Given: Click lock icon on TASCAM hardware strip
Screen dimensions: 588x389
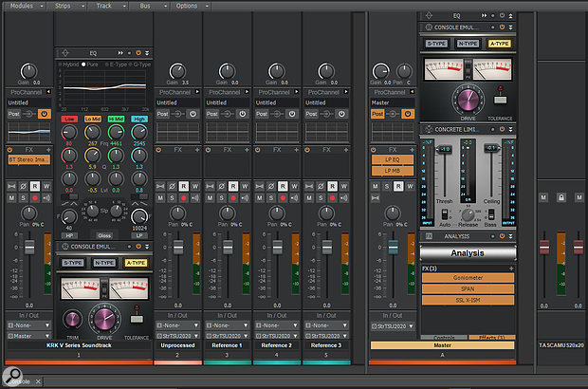Looking at the screenshot, I should click(561, 197).
